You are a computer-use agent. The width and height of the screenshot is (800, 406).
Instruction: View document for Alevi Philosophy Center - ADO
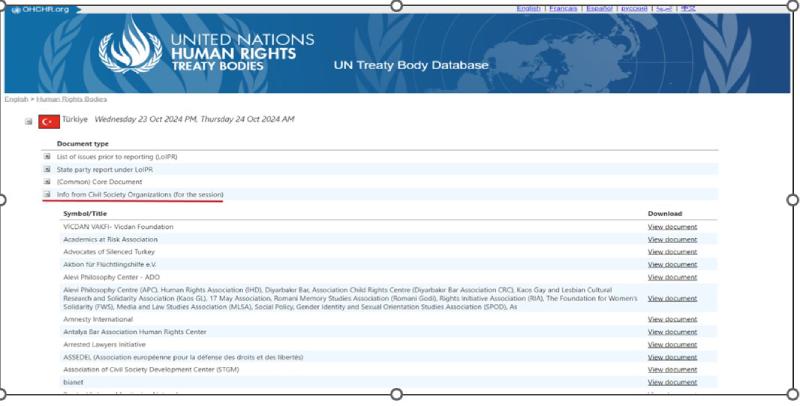point(672,277)
